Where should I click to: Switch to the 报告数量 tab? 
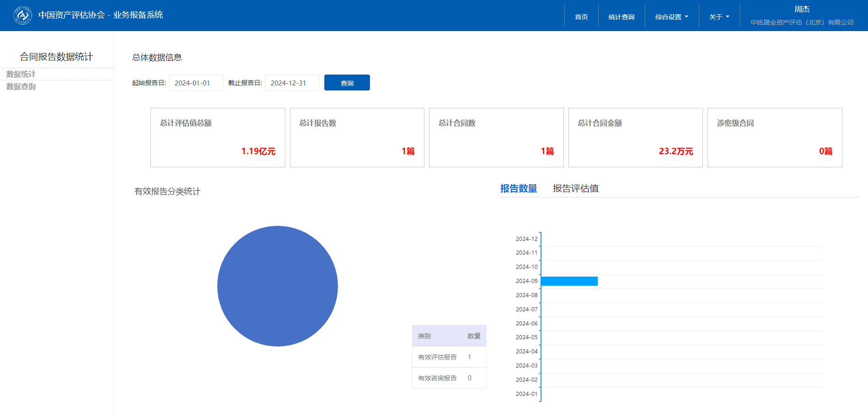518,188
